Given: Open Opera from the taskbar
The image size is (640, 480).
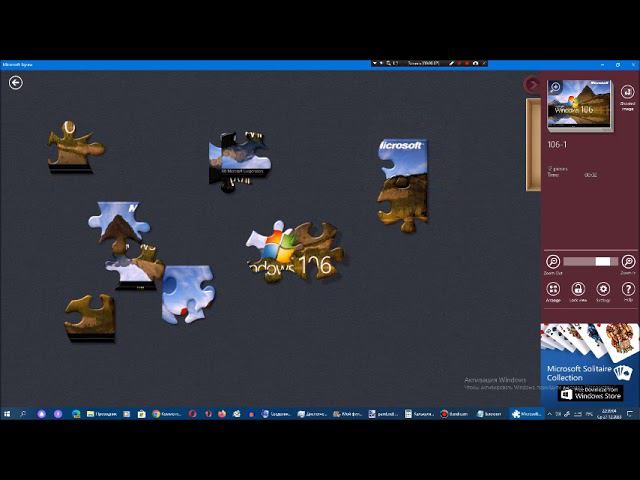Looking at the screenshot, I should pyautogui.click(x=193, y=414).
